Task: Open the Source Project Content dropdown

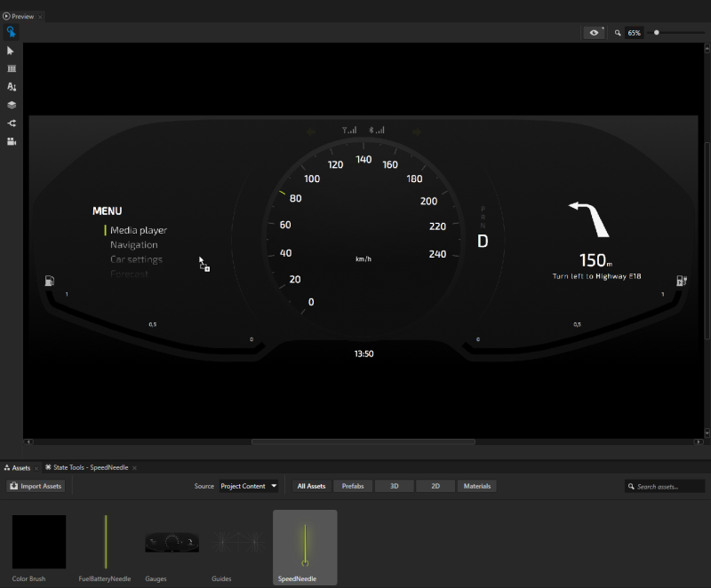Action: coord(249,486)
